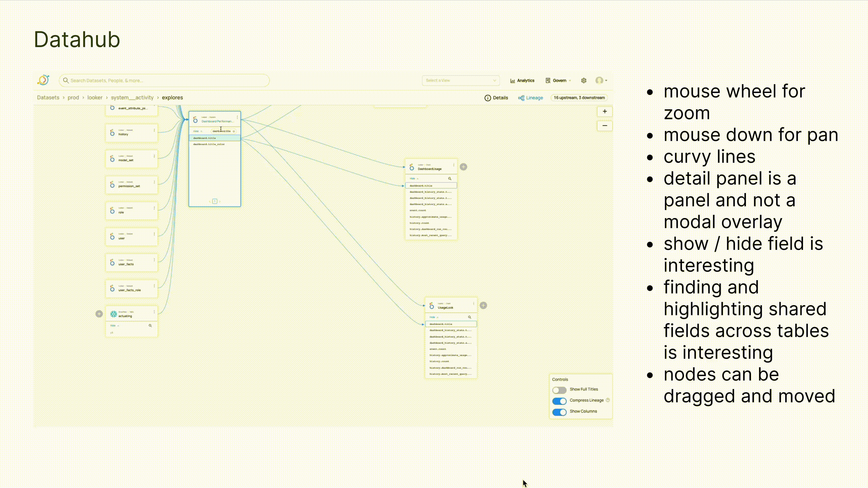Open the three-dot menu on user node
Screen dimensions: 868x488
pyautogui.click(x=154, y=234)
